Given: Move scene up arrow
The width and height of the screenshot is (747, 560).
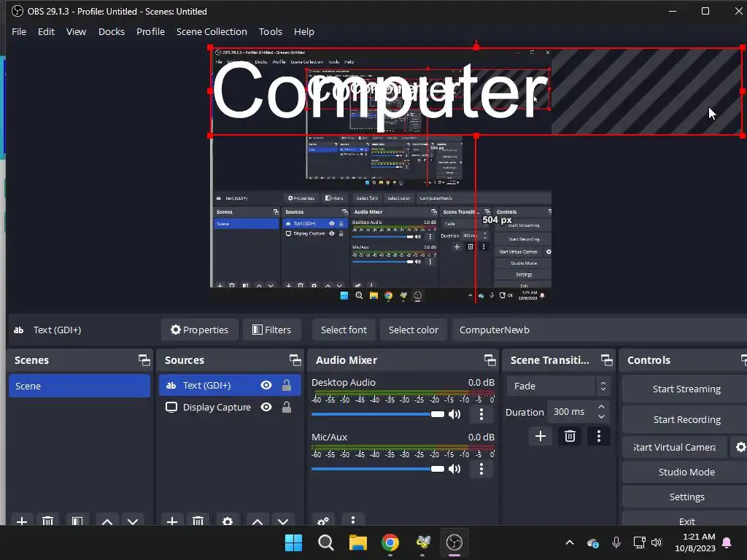Looking at the screenshot, I should click(107, 520).
